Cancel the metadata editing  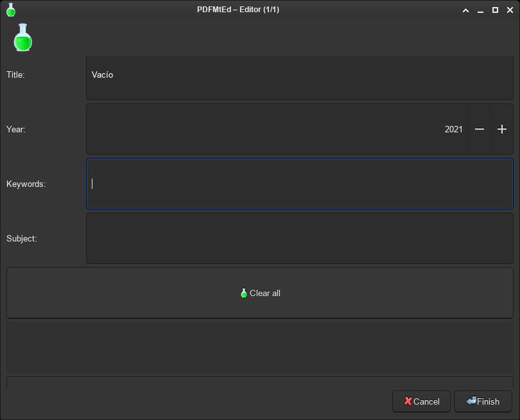click(x=421, y=401)
